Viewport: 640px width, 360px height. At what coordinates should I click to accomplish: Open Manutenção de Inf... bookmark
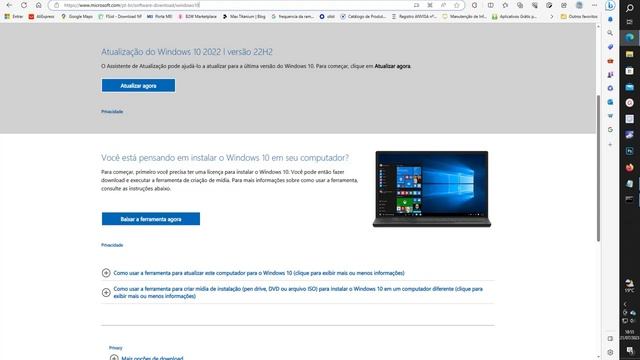click(x=464, y=17)
